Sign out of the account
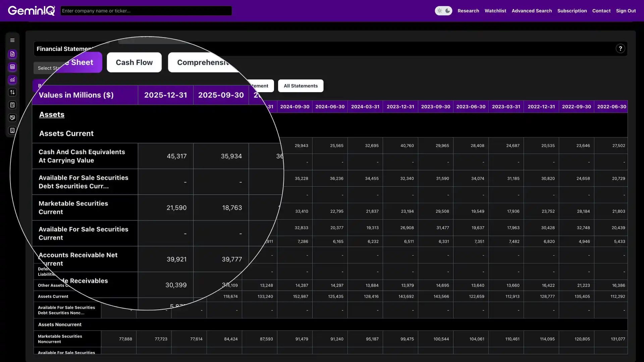 click(626, 10)
